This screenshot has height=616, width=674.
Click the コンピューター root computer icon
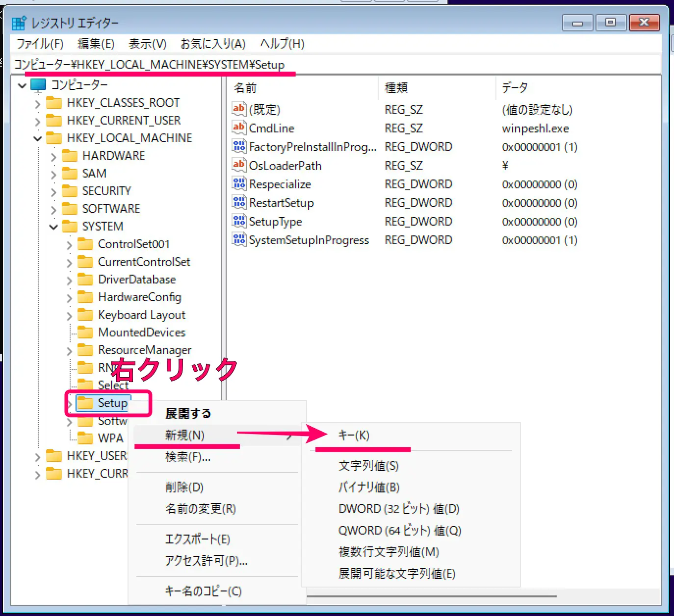38,85
